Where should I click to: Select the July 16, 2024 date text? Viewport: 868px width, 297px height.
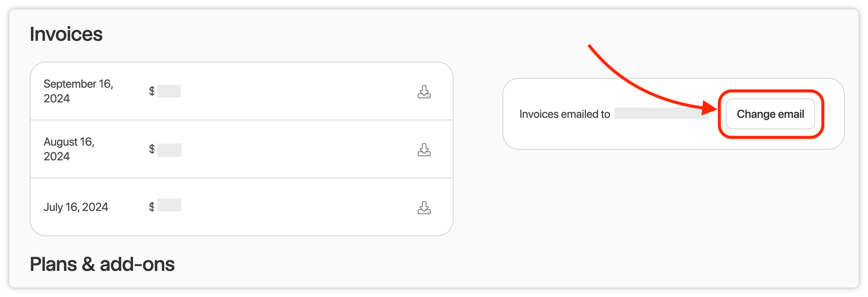point(76,207)
